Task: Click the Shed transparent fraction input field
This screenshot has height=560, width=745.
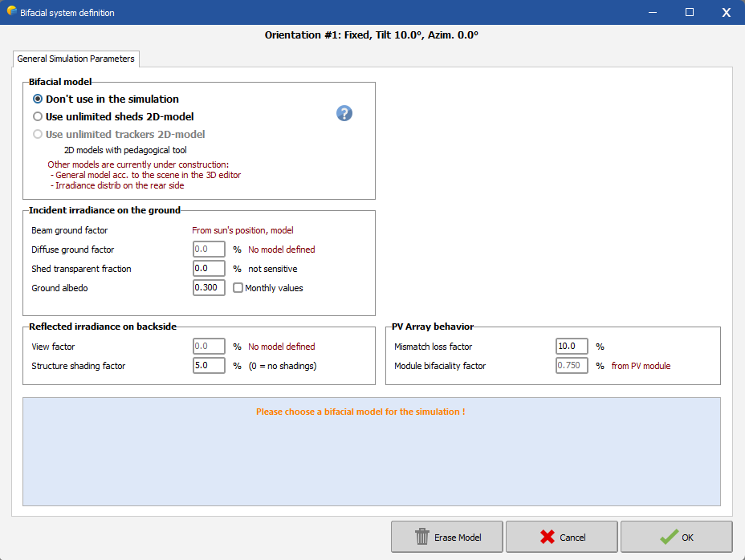Action: (x=209, y=269)
